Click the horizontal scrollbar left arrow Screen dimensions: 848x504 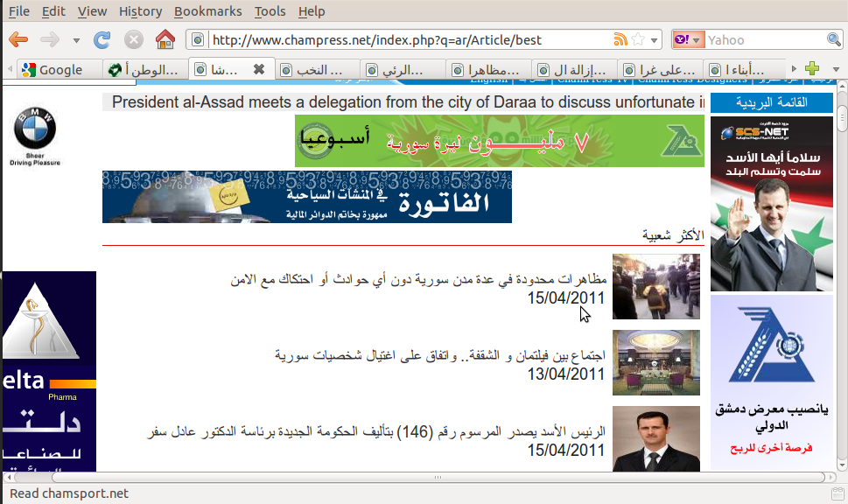[x=10, y=478]
